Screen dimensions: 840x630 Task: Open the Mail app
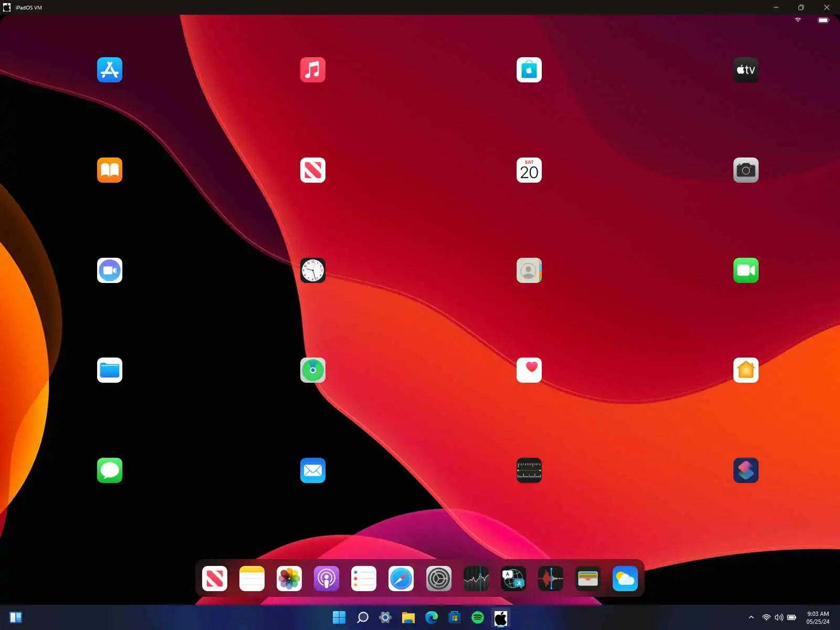coord(313,470)
